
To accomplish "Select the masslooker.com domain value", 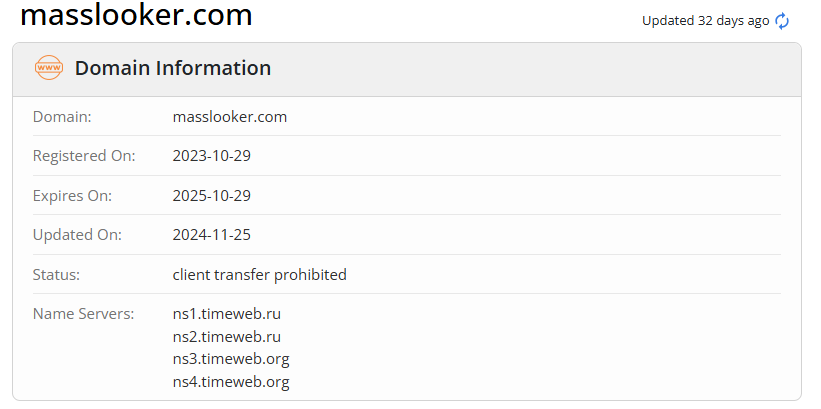I will tap(230, 117).
